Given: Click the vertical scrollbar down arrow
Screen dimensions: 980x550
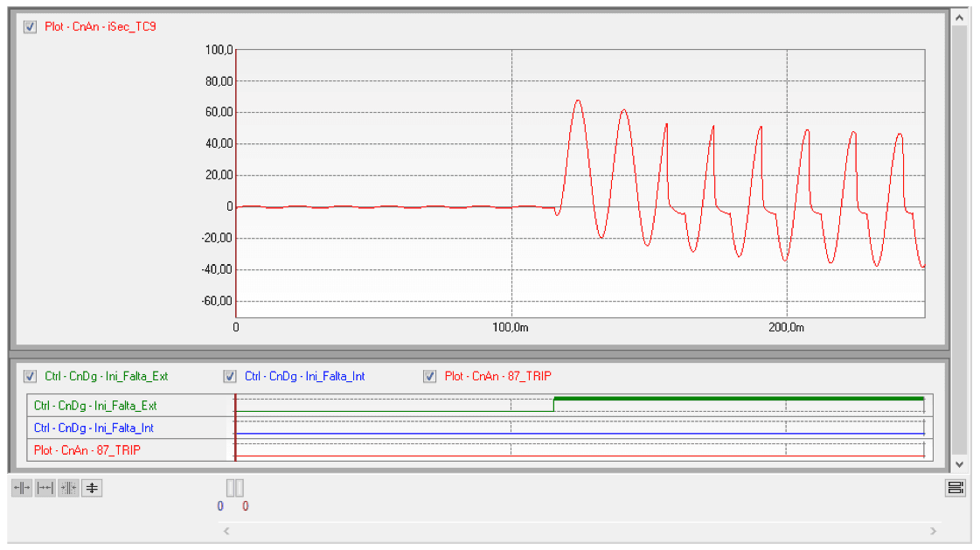Looking at the screenshot, I should (x=959, y=464).
